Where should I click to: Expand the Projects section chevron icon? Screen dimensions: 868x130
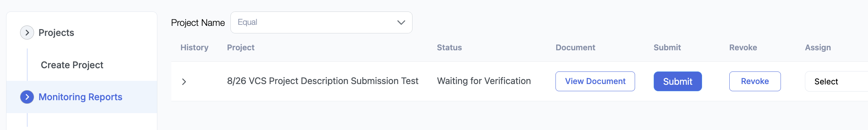click(x=27, y=33)
